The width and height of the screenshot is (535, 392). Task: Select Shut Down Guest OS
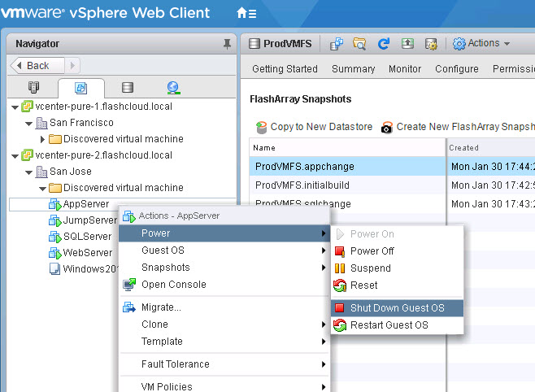click(x=397, y=308)
